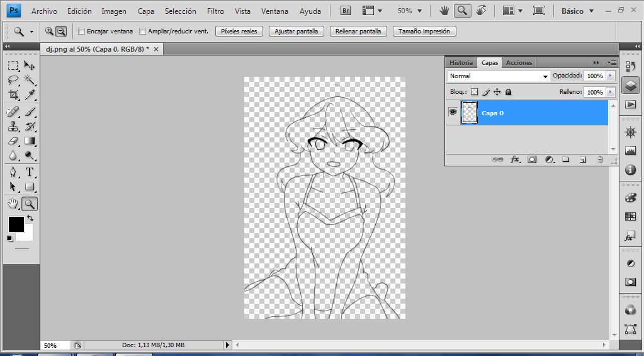The image size is (644, 356).
Task: Delete layer trash icon
Action: 600,159
